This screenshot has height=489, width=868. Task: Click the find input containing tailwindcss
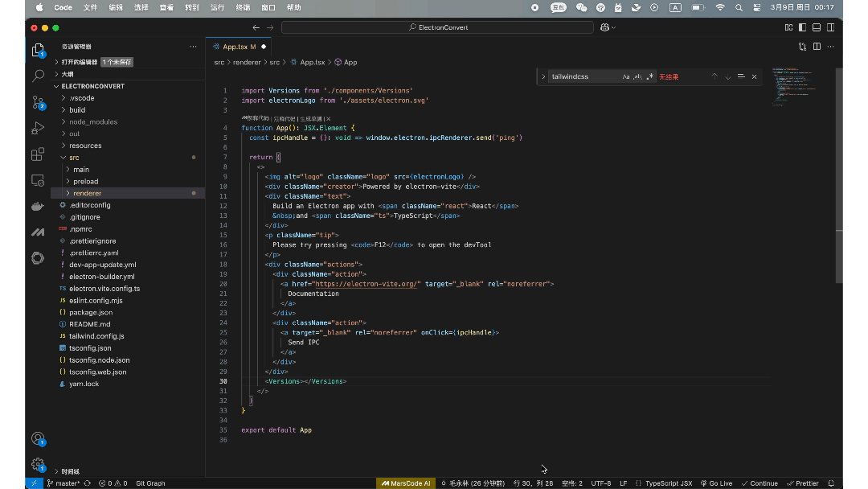(583, 76)
